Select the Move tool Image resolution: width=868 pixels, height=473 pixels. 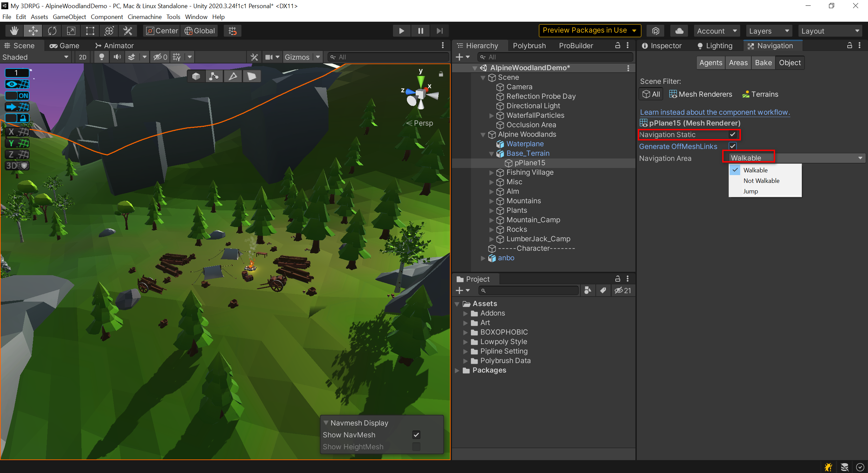point(33,31)
